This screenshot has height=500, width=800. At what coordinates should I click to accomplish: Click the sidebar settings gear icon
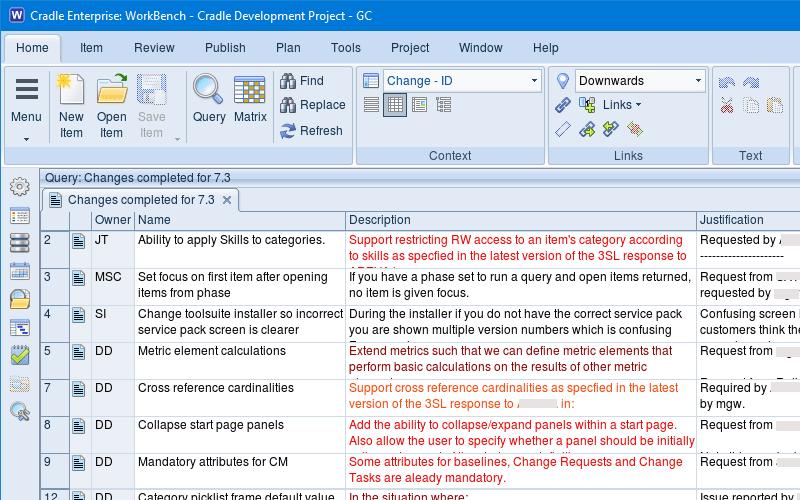20,187
